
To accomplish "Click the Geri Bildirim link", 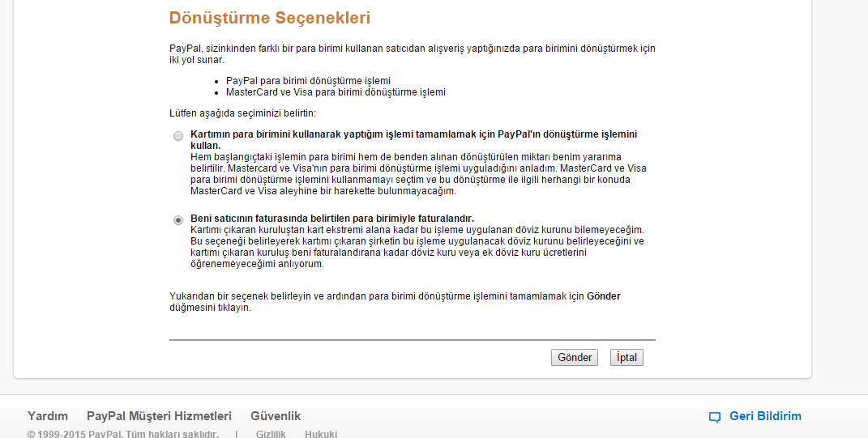I will 765,416.
